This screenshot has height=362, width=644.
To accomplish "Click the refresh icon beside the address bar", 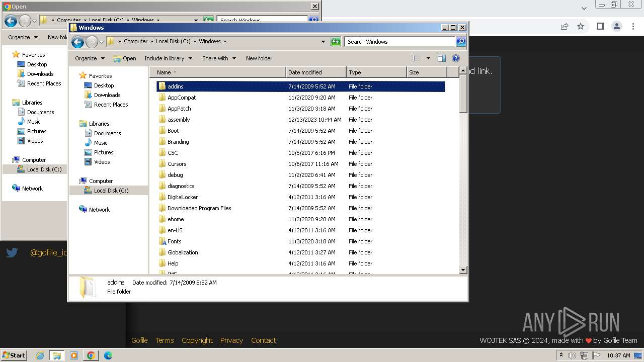I will (336, 42).
